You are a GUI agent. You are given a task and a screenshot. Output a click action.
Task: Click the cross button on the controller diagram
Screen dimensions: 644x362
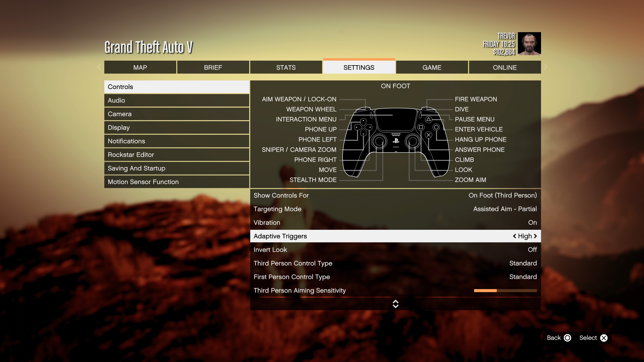[x=428, y=135]
